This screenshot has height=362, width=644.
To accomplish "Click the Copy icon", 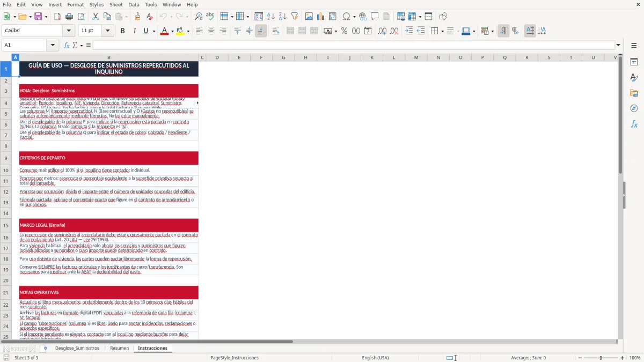I will click(x=107, y=17).
